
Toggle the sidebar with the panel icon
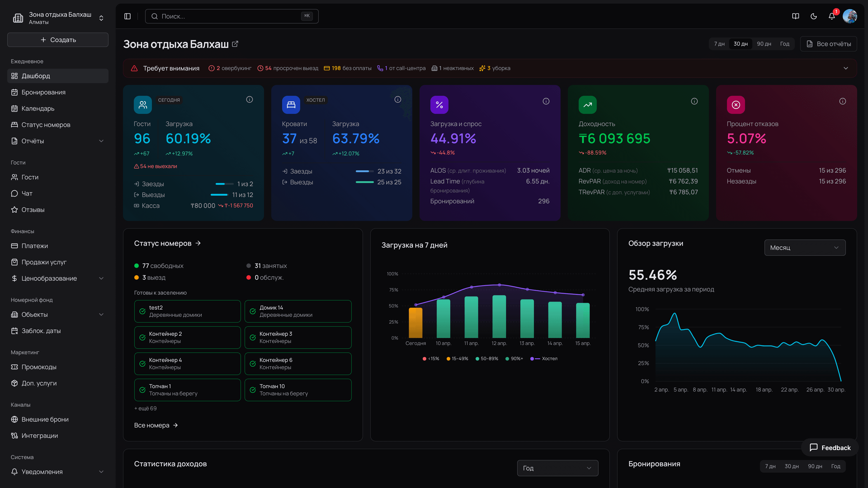(127, 16)
